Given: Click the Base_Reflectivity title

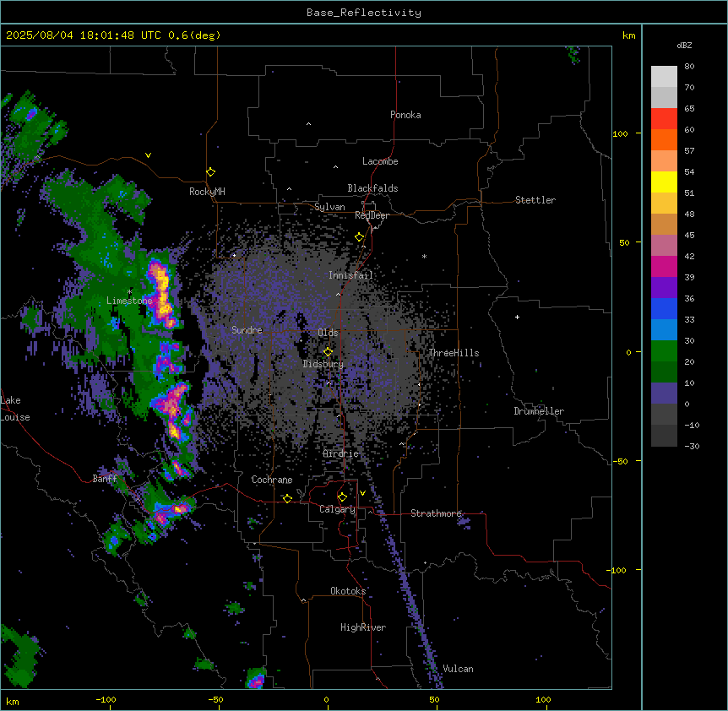Looking at the screenshot, I should [x=364, y=13].
